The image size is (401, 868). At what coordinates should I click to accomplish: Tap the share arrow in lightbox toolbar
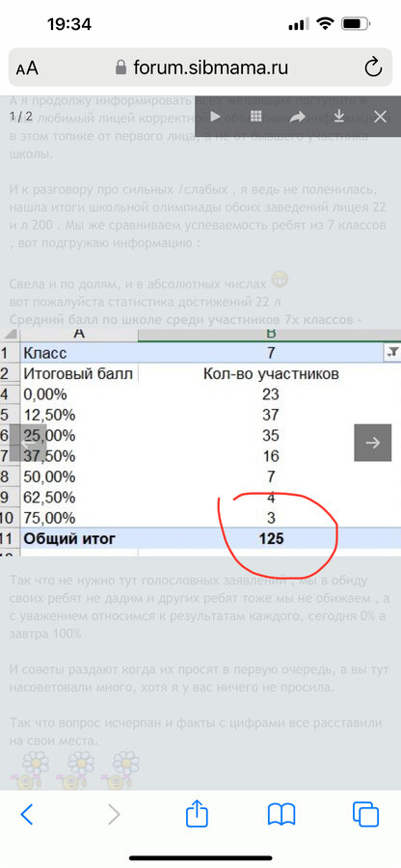(x=298, y=117)
